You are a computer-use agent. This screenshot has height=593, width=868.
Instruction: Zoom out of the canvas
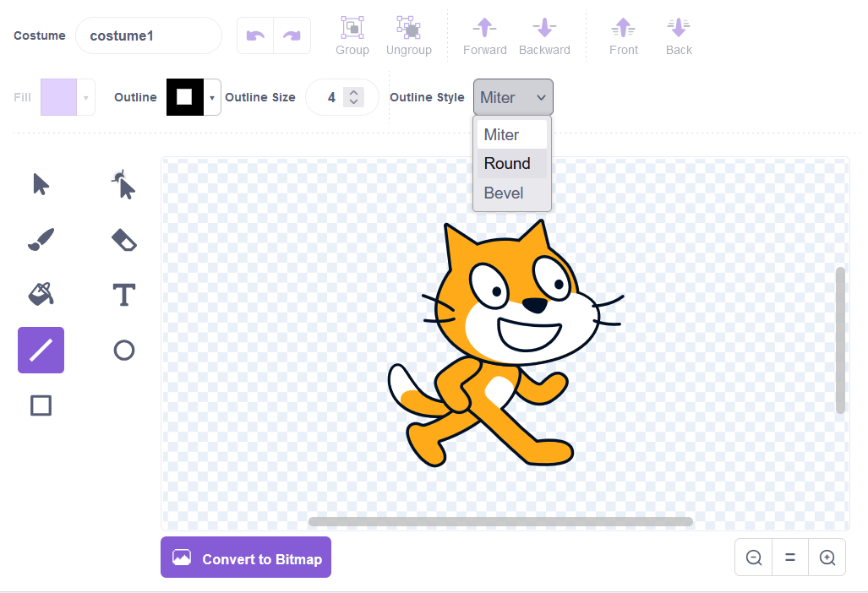(x=754, y=558)
